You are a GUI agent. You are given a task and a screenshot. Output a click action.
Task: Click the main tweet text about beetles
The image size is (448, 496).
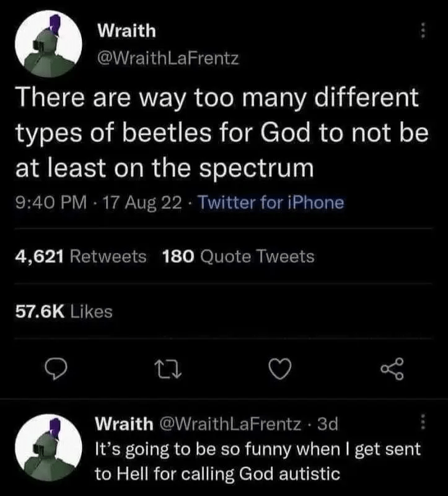click(217, 133)
